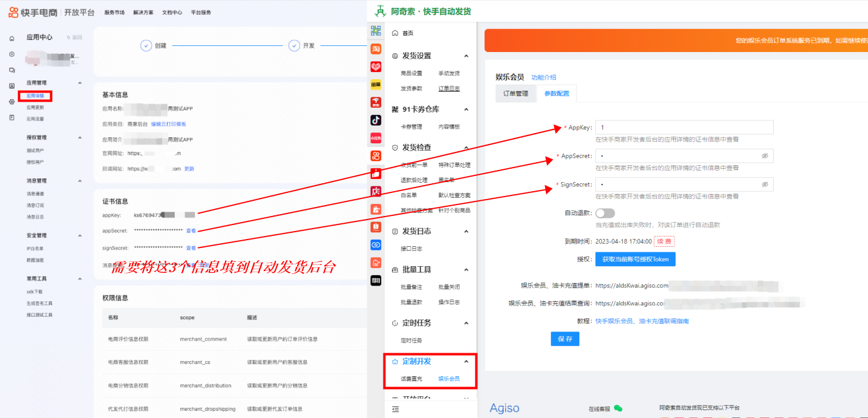Select the Kuaishou orange platform icon

click(376, 155)
